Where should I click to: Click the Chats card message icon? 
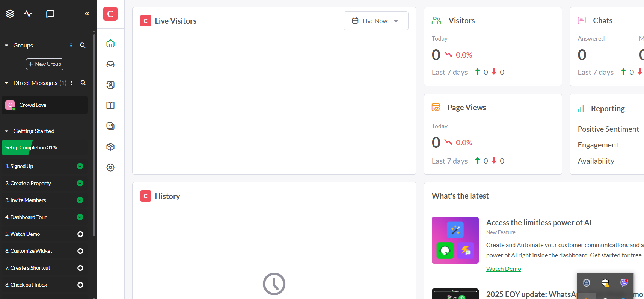click(582, 21)
